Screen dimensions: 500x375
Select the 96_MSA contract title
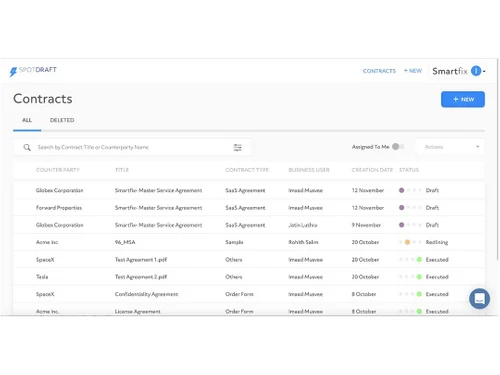click(125, 242)
